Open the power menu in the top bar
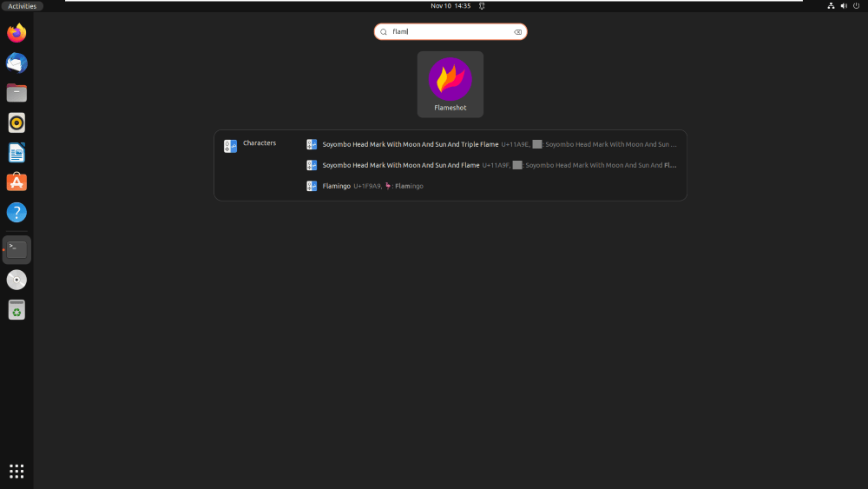Image resolution: width=868 pixels, height=489 pixels. coord(857,6)
